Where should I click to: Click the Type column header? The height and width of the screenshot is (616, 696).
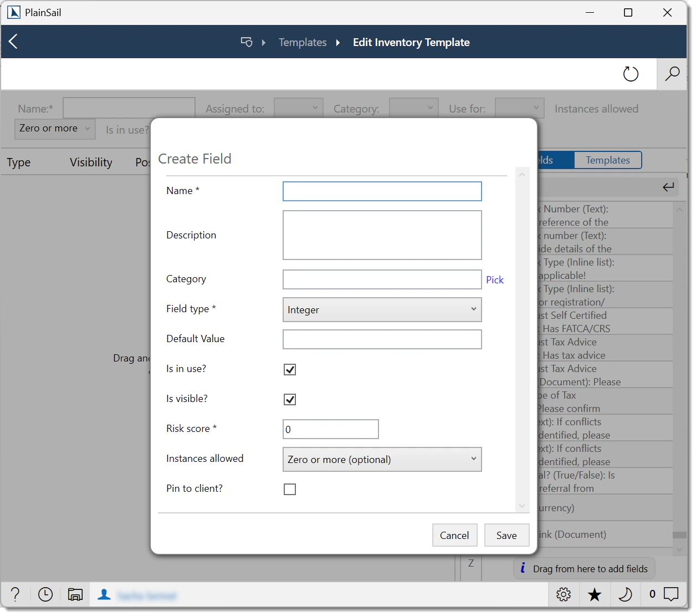19,162
